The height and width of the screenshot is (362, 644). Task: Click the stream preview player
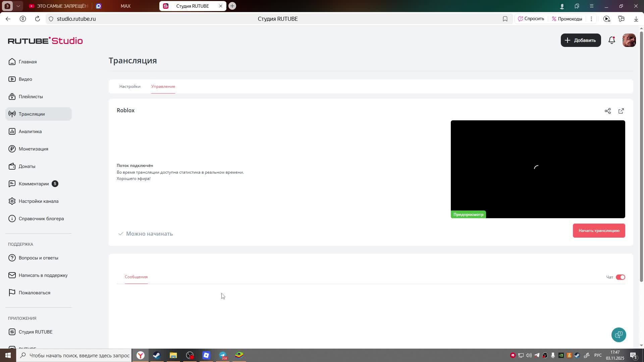537,169
